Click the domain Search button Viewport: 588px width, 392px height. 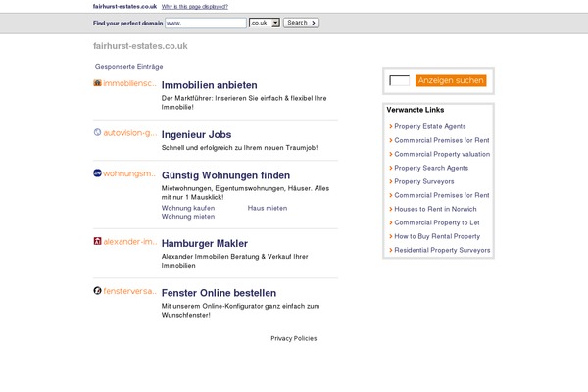click(x=301, y=23)
